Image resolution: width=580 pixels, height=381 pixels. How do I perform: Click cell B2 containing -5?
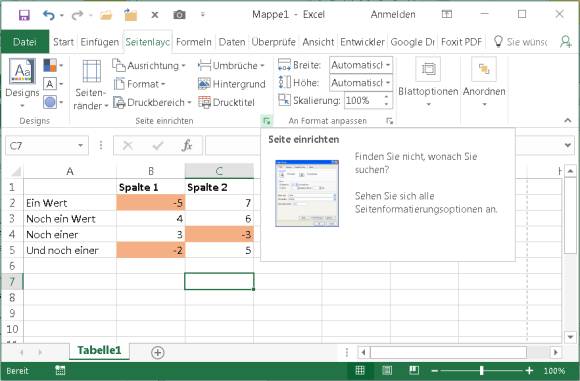coord(151,203)
